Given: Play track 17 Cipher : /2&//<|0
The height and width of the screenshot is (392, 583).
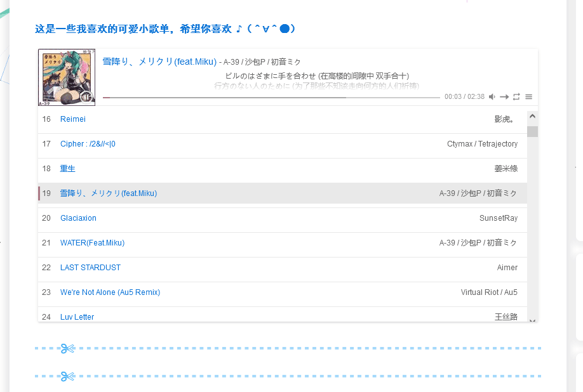Looking at the screenshot, I should 283,144.
